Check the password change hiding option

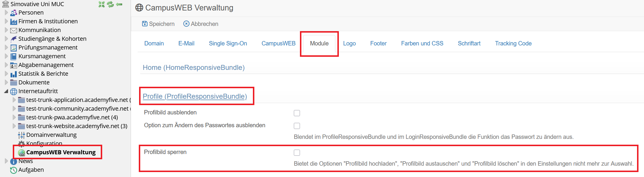coord(297,126)
